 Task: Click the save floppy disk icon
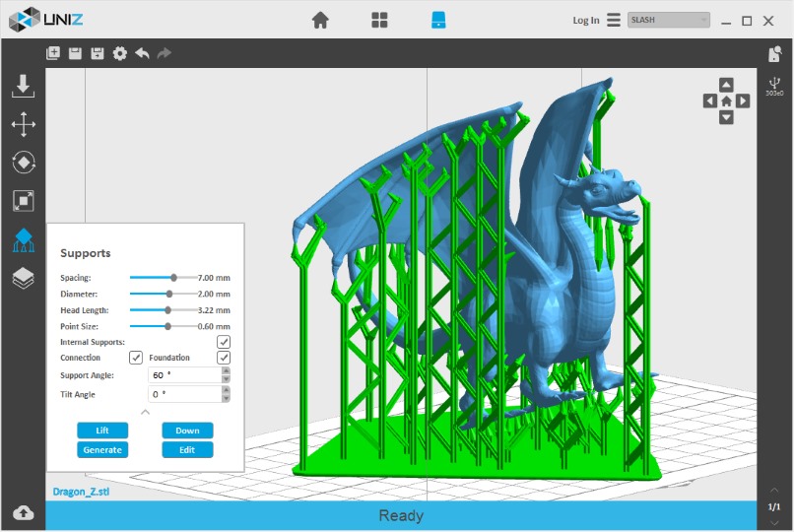pos(75,53)
